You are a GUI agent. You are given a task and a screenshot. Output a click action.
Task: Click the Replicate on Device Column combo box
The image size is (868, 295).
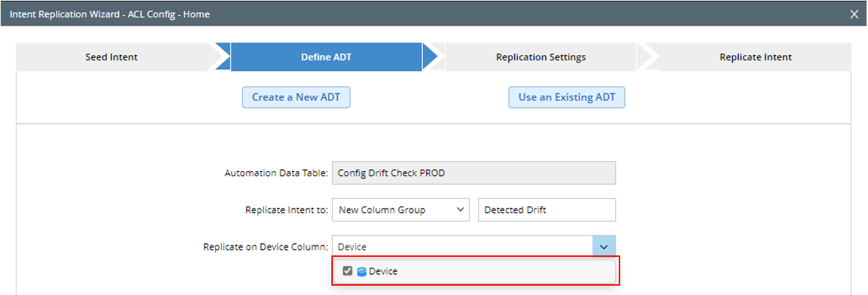(x=462, y=247)
